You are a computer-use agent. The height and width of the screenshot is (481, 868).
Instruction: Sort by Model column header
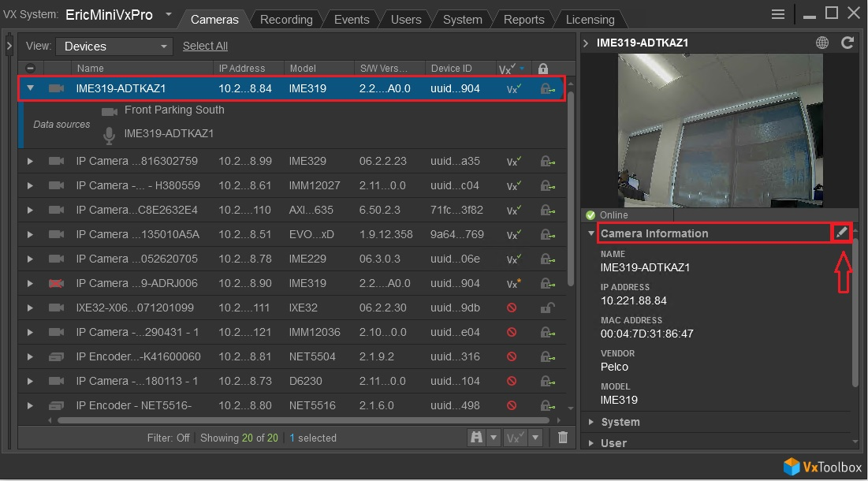[x=319, y=68]
